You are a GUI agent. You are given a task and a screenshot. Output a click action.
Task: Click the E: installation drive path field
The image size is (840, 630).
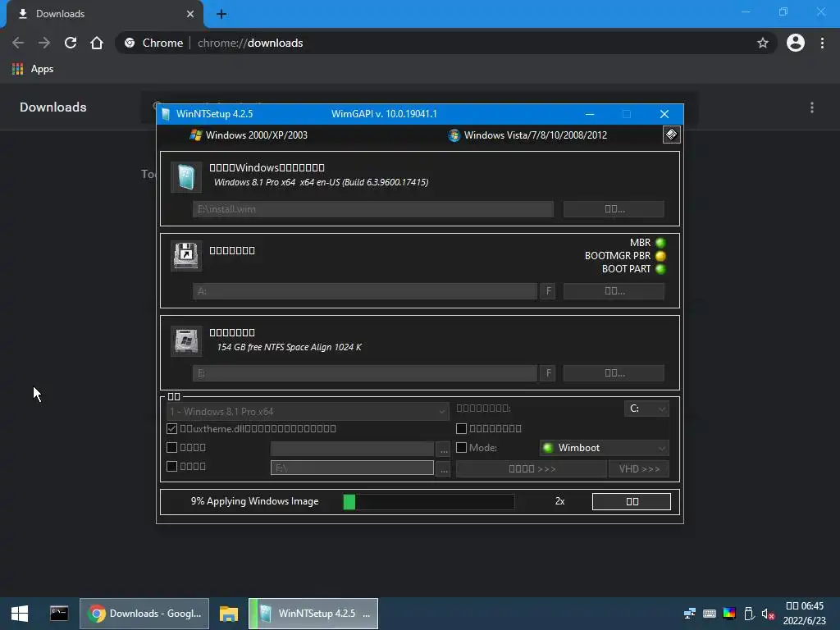(x=365, y=373)
